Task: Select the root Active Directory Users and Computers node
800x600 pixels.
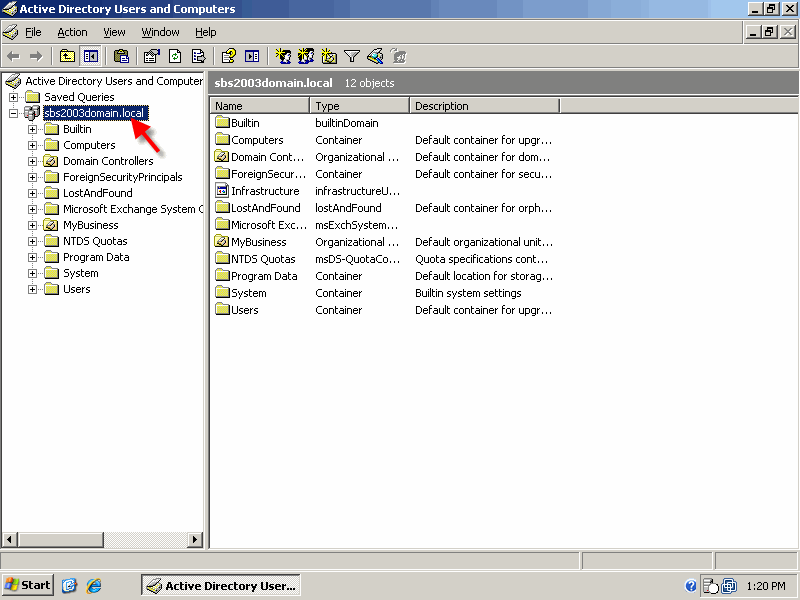Action: click(114, 81)
